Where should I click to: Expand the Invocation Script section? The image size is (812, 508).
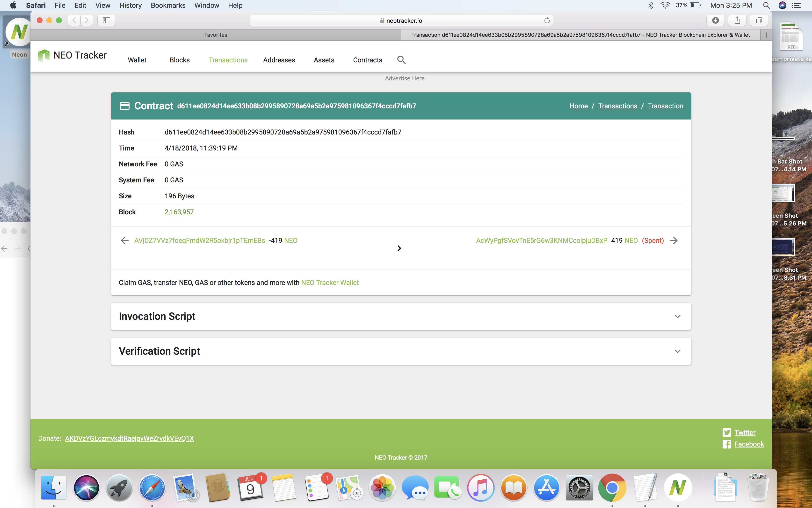coord(401,316)
